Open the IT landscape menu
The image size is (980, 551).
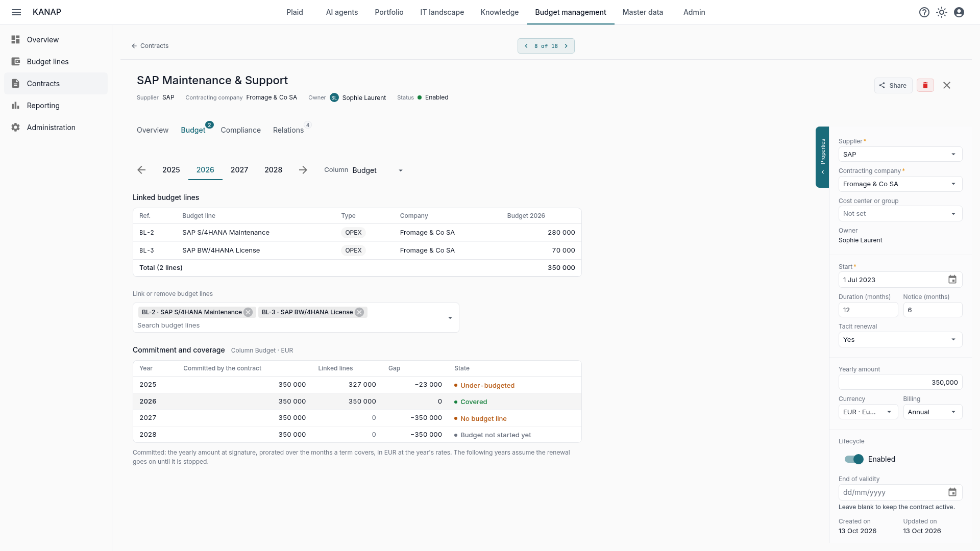click(442, 12)
